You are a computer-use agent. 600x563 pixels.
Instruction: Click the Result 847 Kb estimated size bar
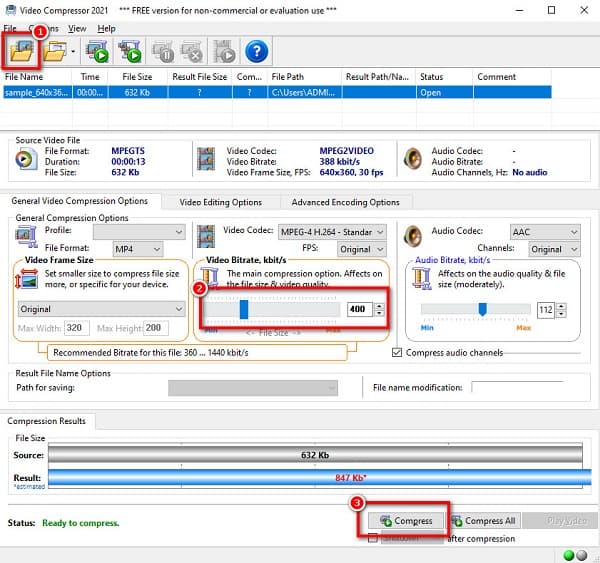[x=320, y=478]
